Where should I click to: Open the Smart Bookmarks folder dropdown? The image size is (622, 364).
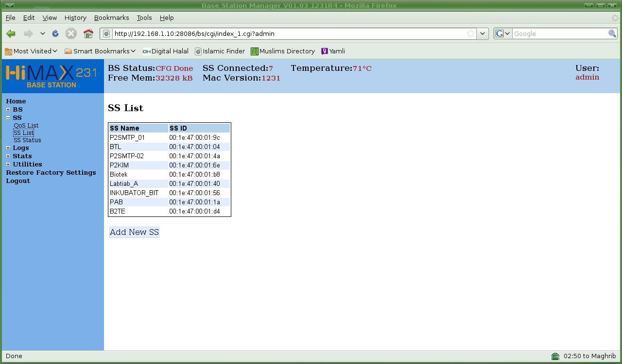pyautogui.click(x=100, y=51)
